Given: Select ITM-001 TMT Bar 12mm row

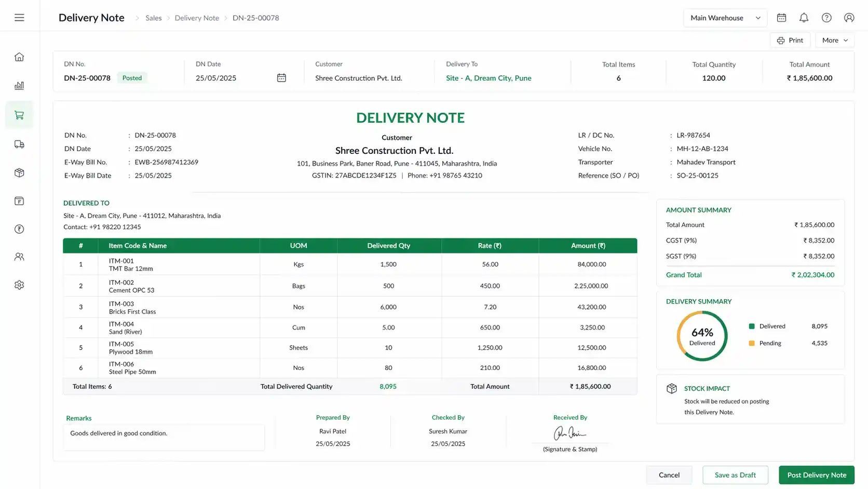Looking at the screenshot, I should pos(350,265).
